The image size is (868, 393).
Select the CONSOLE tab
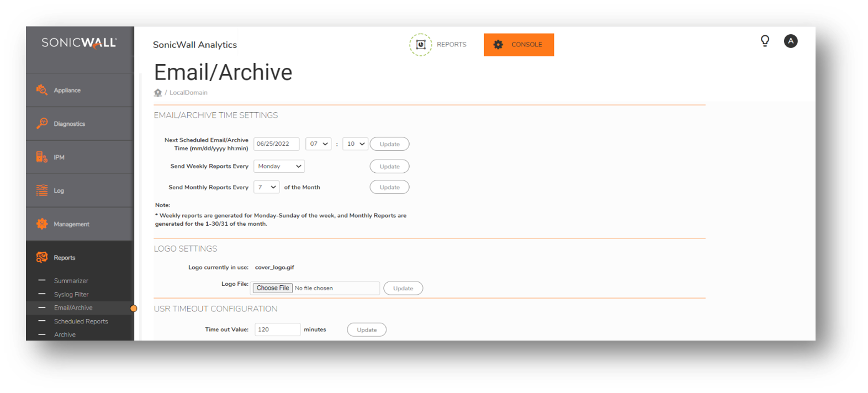pyautogui.click(x=519, y=45)
